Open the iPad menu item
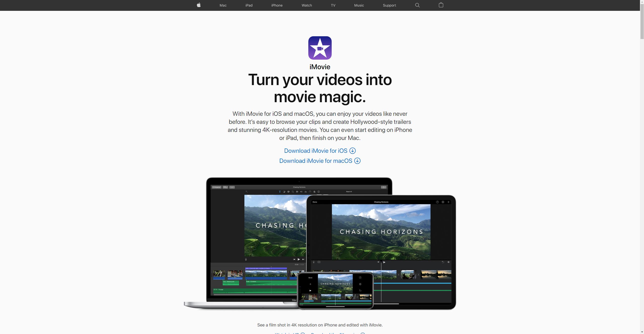Image resolution: width=644 pixels, height=334 pixels. point(249,5)
